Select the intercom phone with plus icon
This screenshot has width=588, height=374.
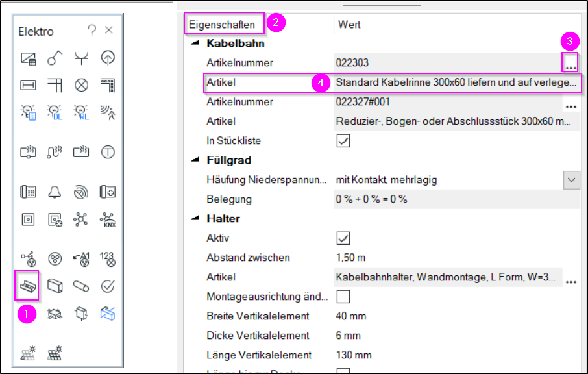point(108,192)
